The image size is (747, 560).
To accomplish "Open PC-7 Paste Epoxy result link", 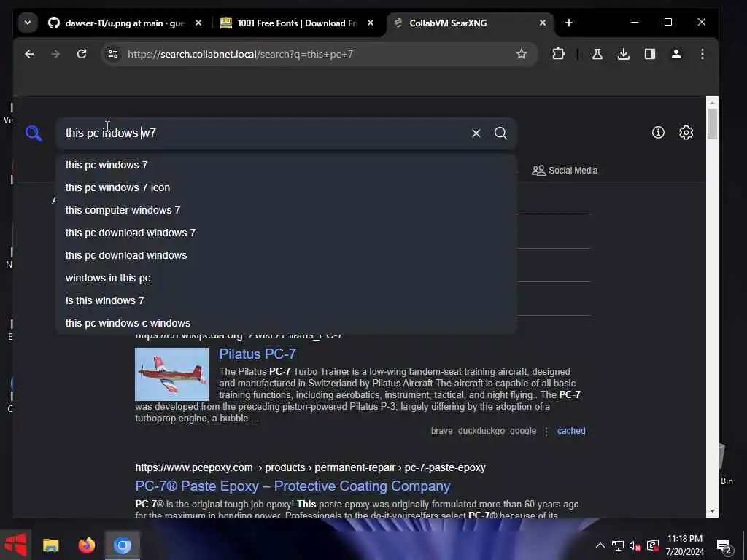I will 293,486.
